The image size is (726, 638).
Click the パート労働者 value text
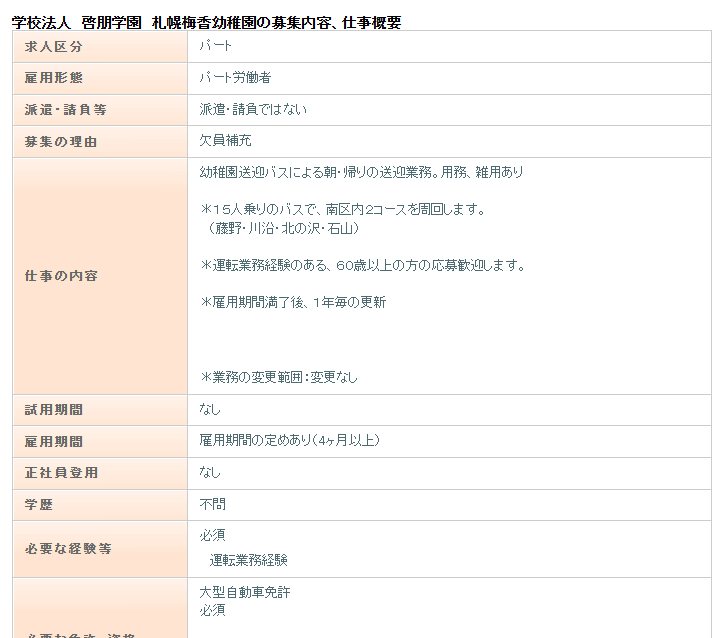coord(235,78)
